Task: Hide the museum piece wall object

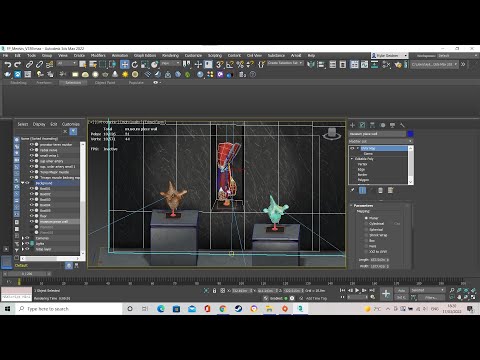Action: coord(32,221)
